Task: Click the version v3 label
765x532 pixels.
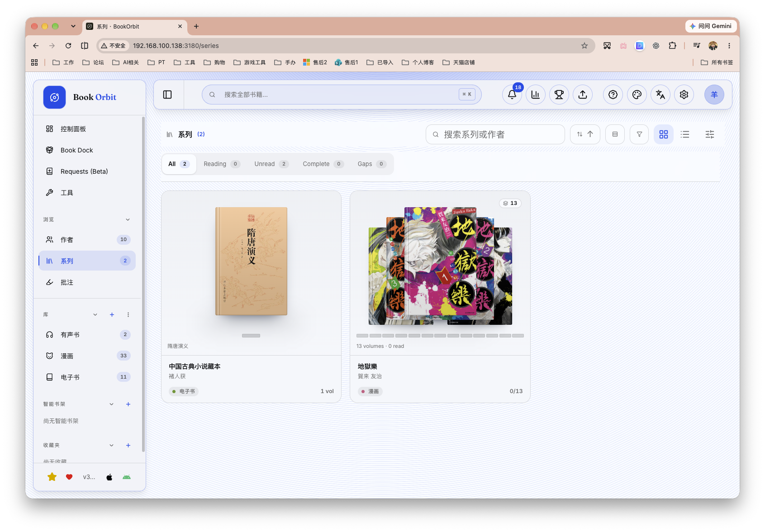Action: (89, 477)
